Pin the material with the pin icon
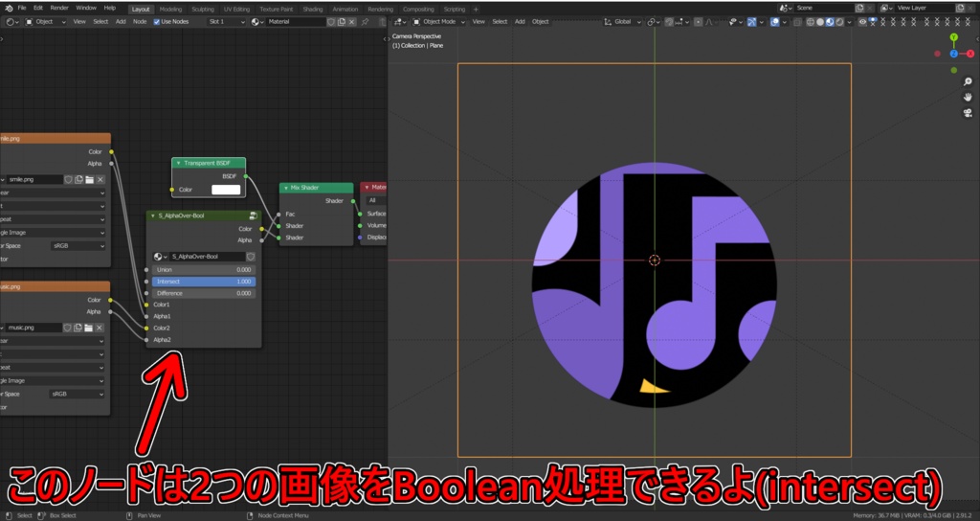The width and height of the screenshot is (980, 521). (x=365, y=21)
